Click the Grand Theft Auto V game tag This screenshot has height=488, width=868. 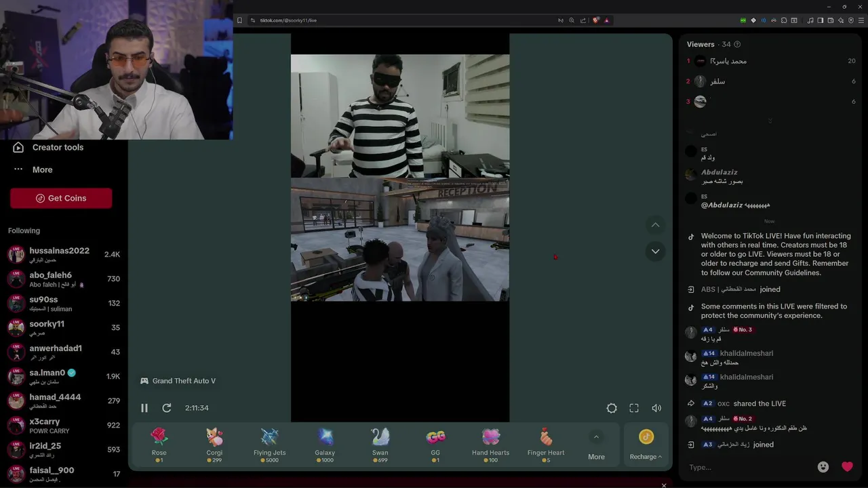point(178,381)
